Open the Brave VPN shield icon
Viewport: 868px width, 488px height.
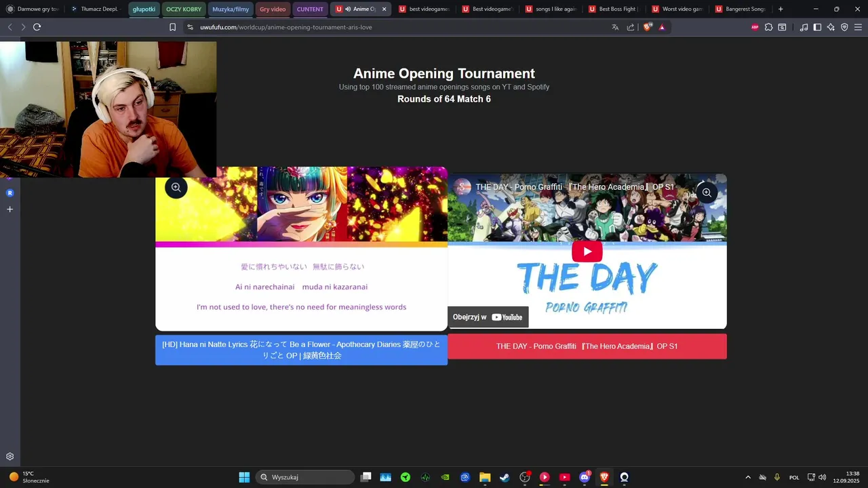[x=844, y=27]
